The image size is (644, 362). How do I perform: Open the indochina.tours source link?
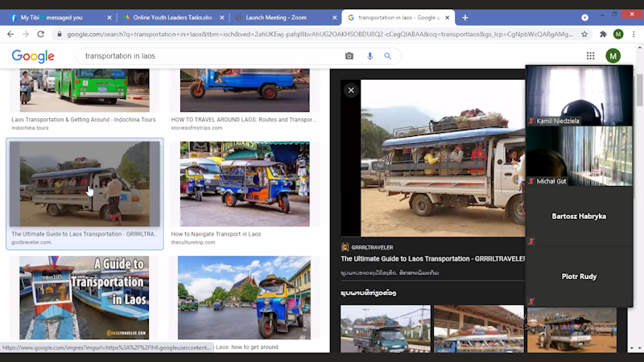coord(30,128)
